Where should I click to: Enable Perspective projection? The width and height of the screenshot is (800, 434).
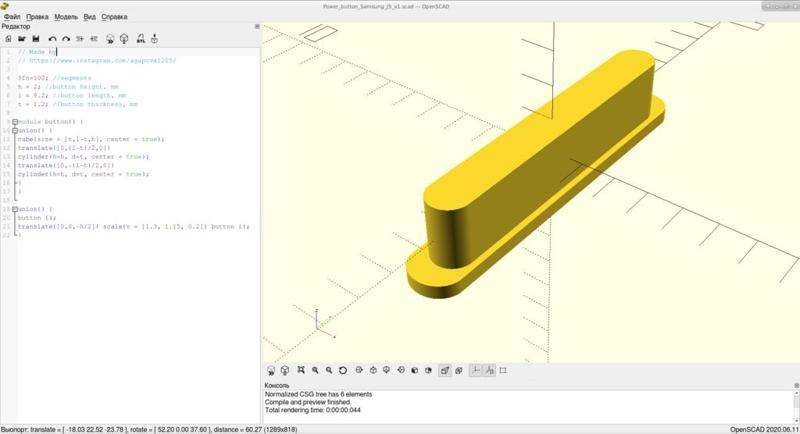tap(445, 371)
